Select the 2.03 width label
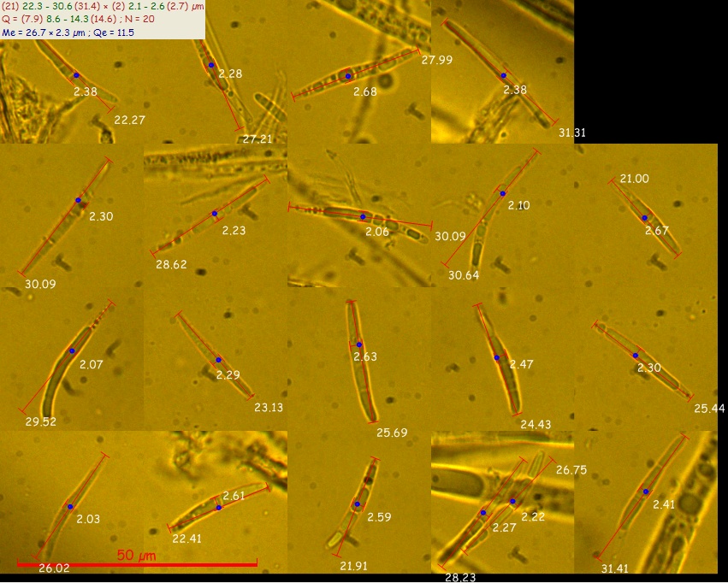 coord(88,519)
